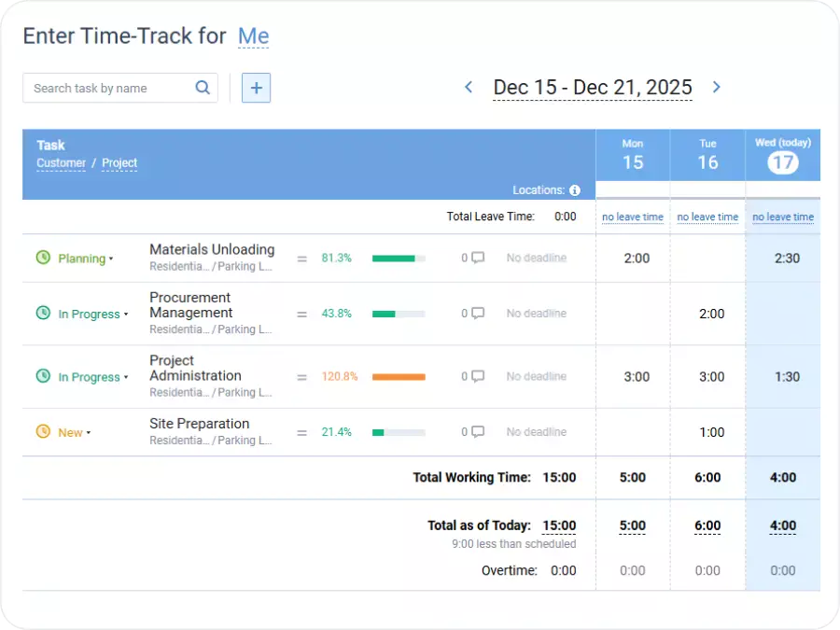Open the comment bubble for Site Preparation

click(x=476, y=432)
